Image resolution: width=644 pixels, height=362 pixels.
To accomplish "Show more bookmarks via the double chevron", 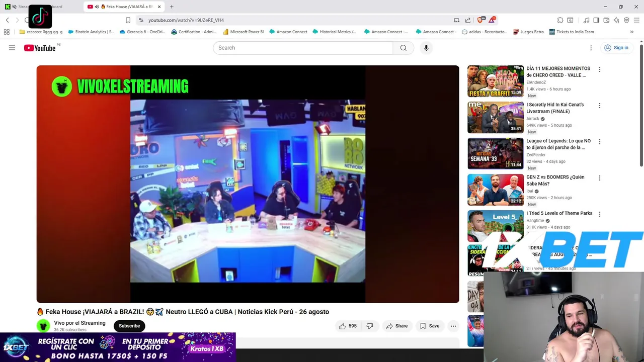I will pos(631,32).
